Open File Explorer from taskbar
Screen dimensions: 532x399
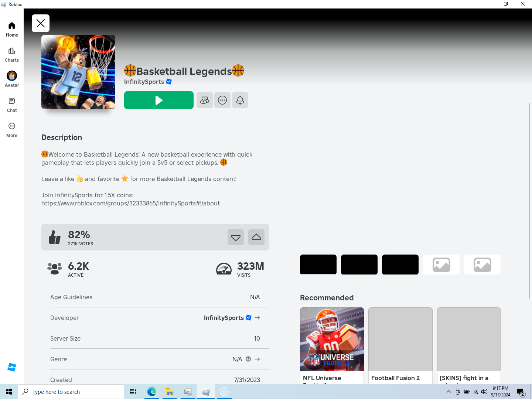coord(170,392)
